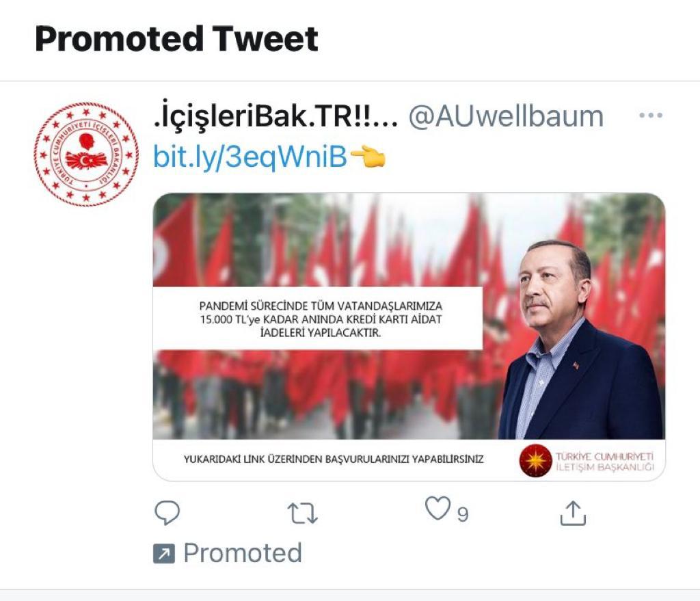Screen dimensions: 700x601
Task: Click the pointing hand emoji
Action: [368, 157]
